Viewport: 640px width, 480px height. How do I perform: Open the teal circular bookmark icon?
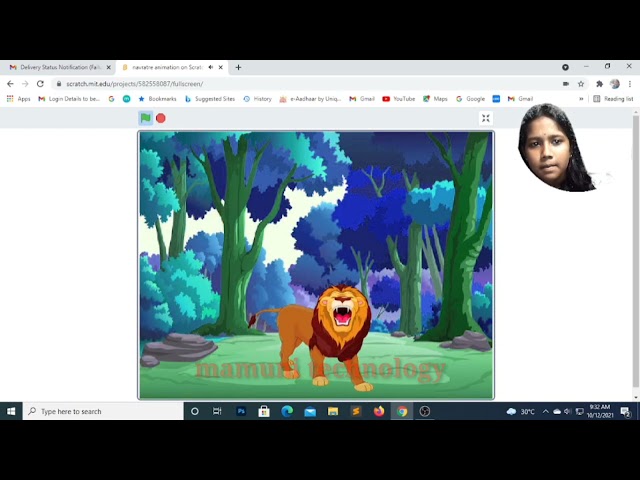pyautogui.click(x=127, y=99)
